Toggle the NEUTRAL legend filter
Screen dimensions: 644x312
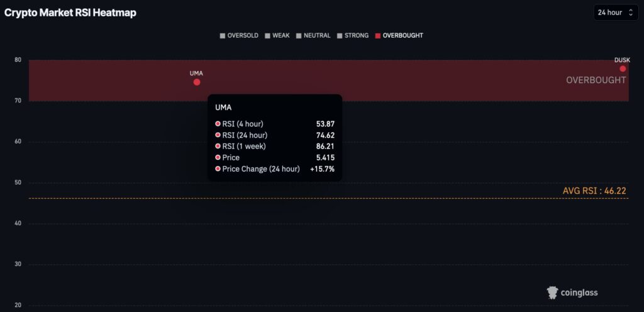pos(313,36)
